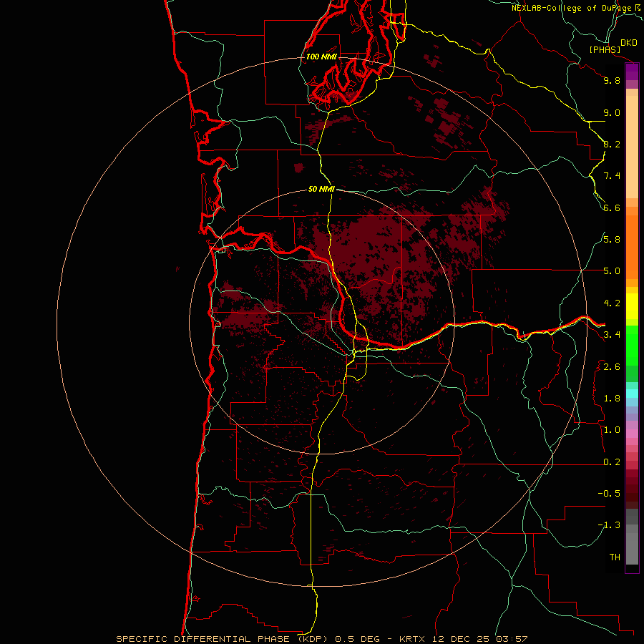The width and height of the screenshot is (644, 644).
Task: Click the 8.2 scale value
Action: 612,144
